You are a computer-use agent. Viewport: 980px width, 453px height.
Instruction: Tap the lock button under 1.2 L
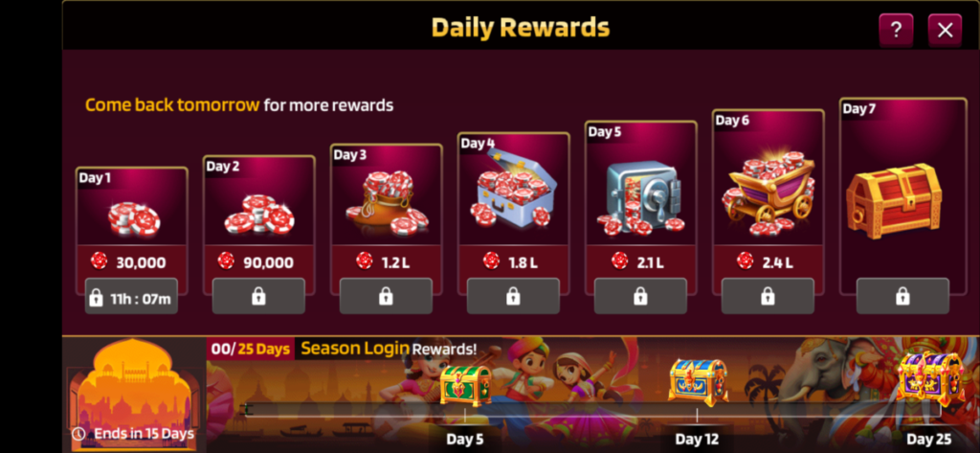point(386,297)
